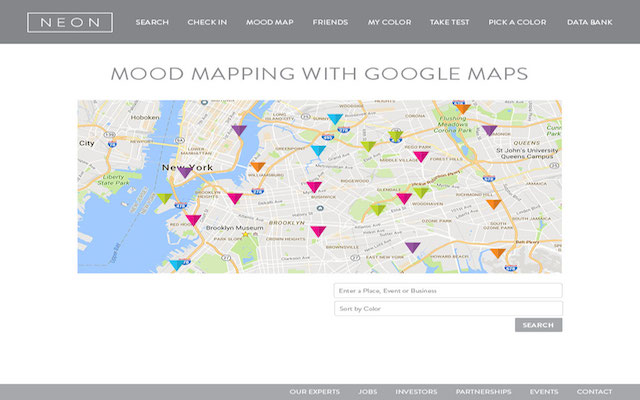Click purple marker above the Queens label
The height and width of the screenshot is (400, 640).
489,131
